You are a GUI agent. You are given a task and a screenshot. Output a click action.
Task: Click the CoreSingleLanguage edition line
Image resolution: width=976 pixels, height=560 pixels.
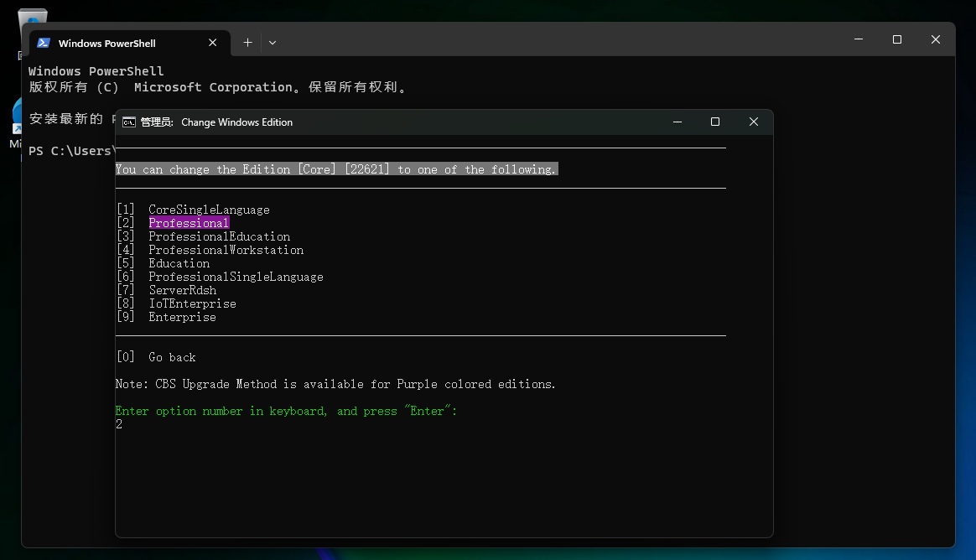[209, 210]
